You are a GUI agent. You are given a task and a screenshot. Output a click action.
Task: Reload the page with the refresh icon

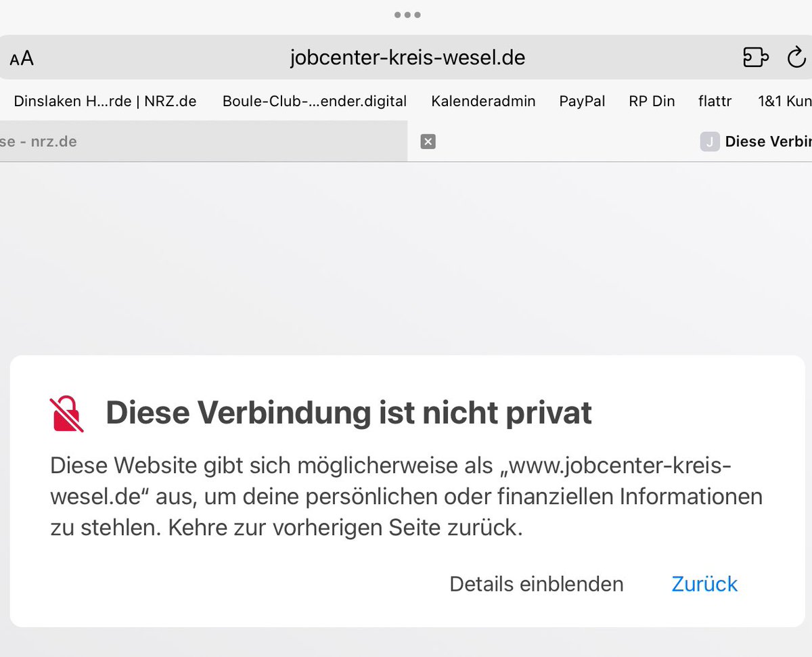click(x=796, y=58)
